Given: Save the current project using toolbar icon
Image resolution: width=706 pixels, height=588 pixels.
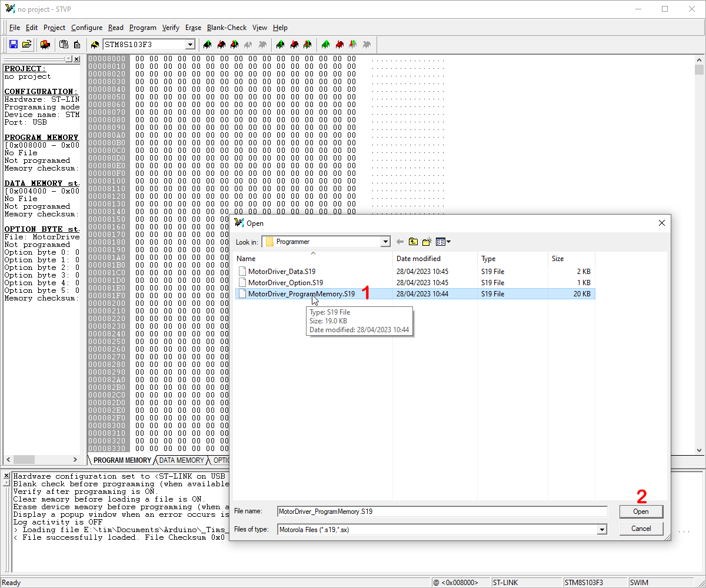Looking at the screenshot, I should 13,45.
